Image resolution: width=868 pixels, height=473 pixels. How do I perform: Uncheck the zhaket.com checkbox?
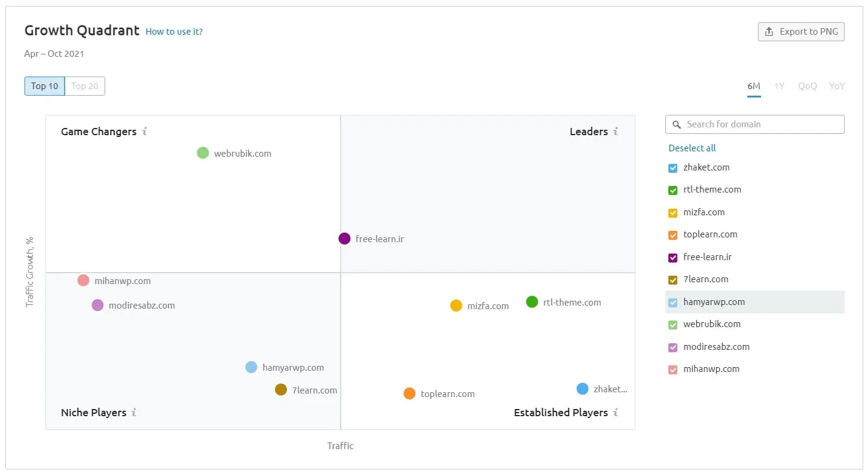tap(673, 168)
